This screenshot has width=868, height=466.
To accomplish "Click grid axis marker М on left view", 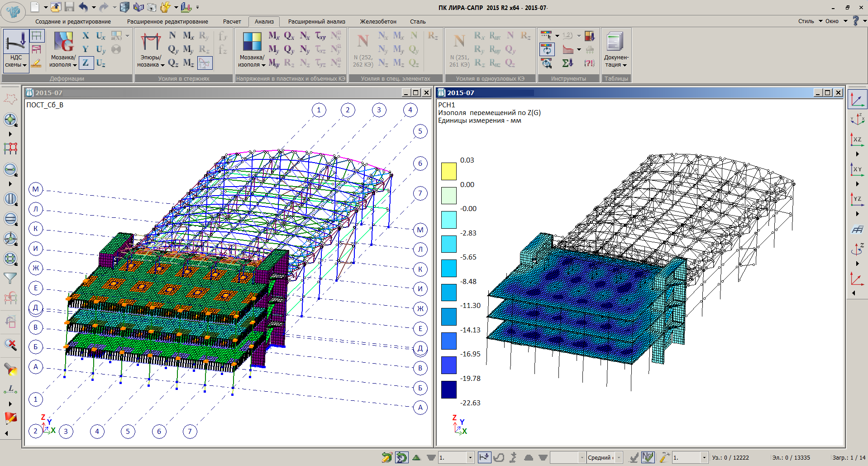I will pyautogui.click(x=36, y=189).
